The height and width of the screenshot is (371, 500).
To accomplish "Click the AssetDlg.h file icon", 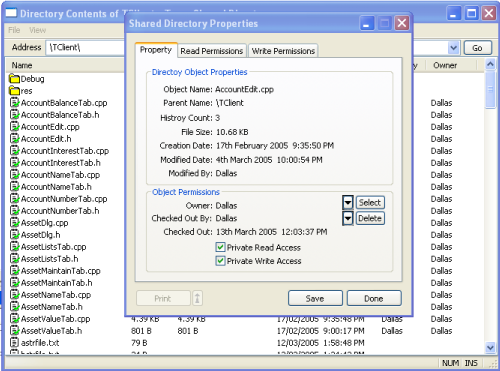I will point(15,235).
